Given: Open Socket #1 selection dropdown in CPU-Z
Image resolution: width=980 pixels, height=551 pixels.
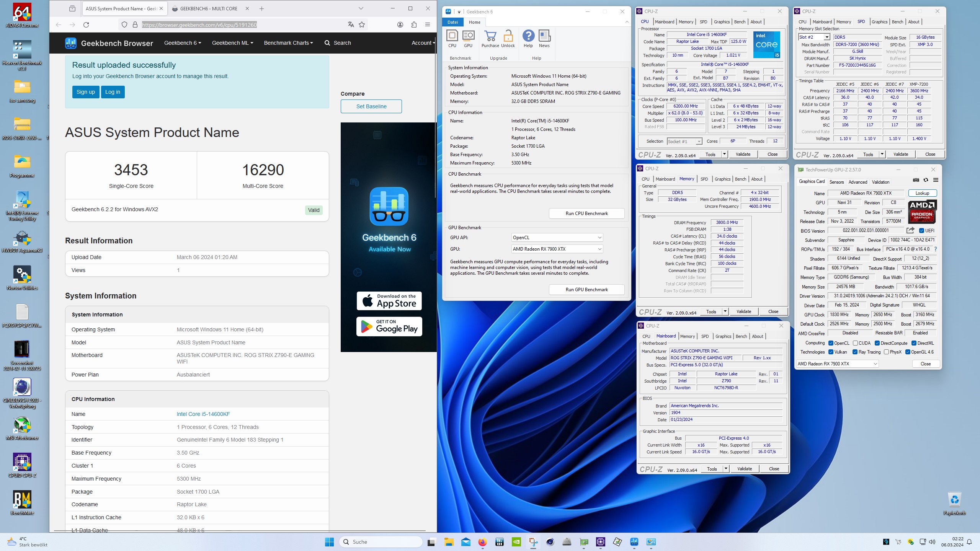Looking at the screenshot, I should coord(684,142).
